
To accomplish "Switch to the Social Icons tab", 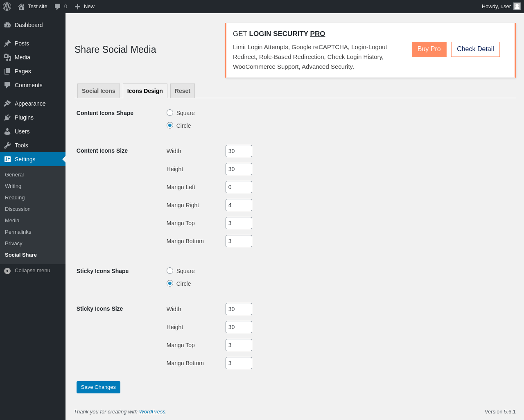I will pyautogui.click(x=99, y=91).
